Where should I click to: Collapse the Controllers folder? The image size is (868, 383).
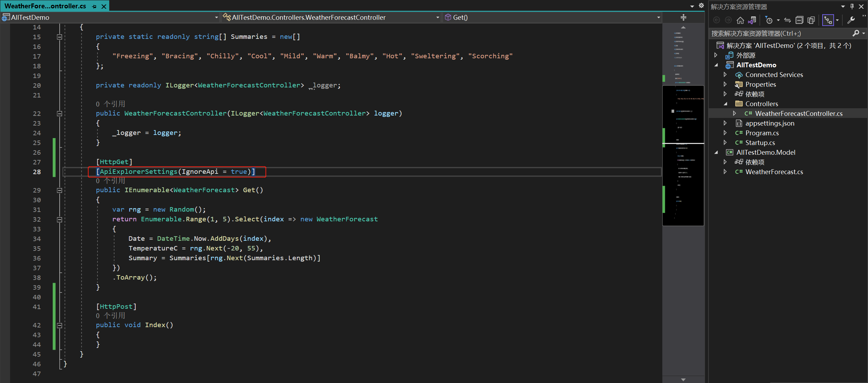pyautogui.click(x=725, y=104)
